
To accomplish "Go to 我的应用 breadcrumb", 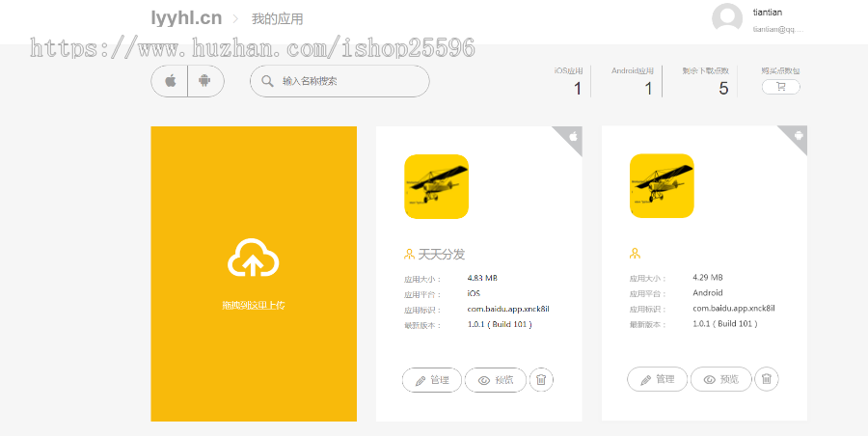I will click(277, 18).
